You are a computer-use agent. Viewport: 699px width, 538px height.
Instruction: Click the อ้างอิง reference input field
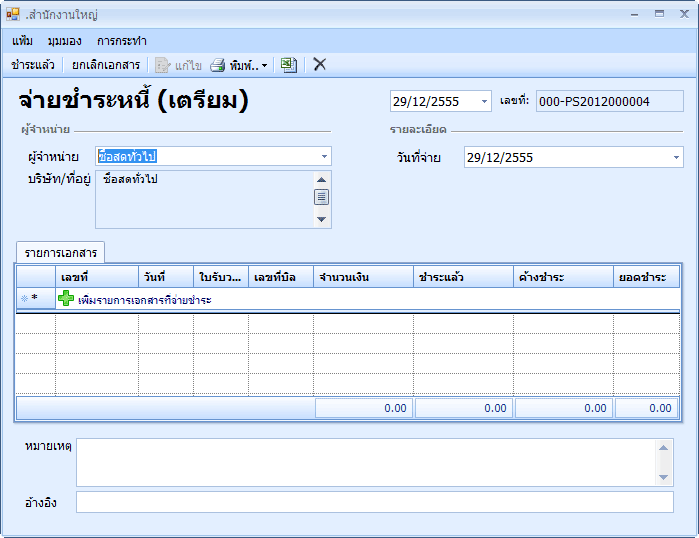coord(374,502)
